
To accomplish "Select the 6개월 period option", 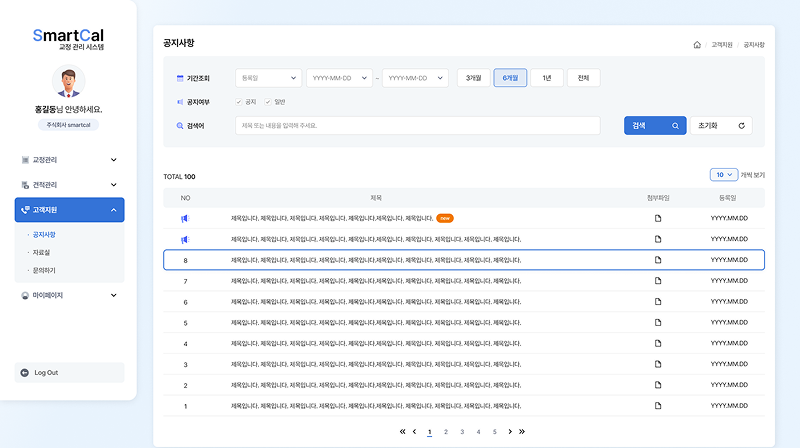I will [x=510, y=78].
